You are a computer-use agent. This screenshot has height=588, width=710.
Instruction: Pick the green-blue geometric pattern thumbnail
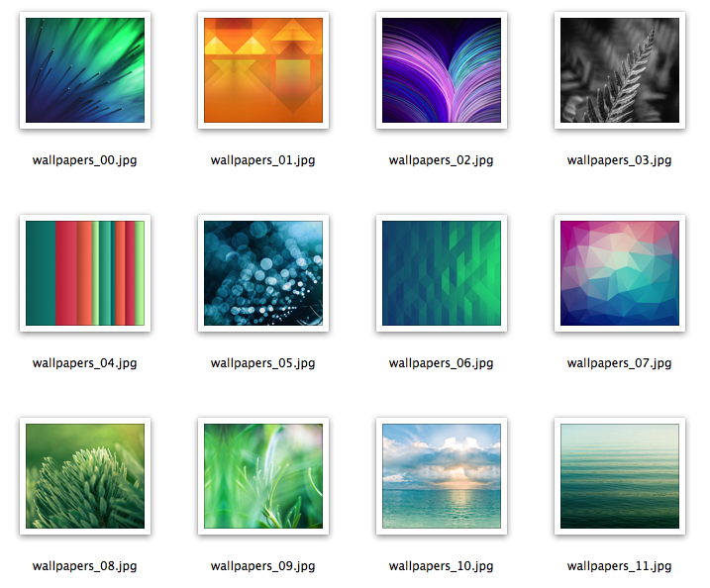click(442, 273)
